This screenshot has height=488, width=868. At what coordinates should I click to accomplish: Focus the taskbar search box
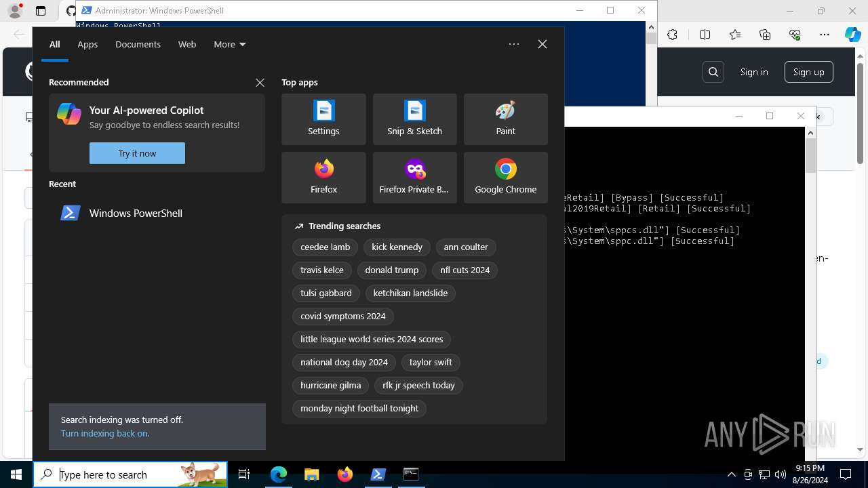pyautogui.click(x=130, y=474)
